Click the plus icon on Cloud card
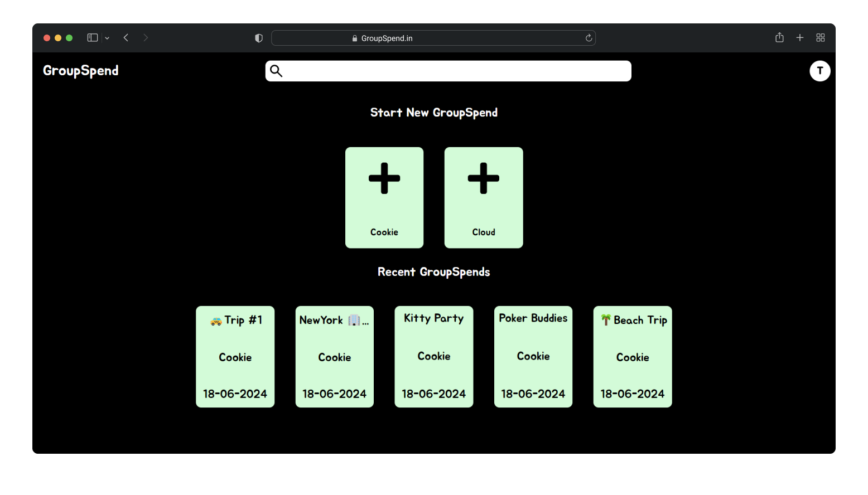The image size is (868, 495). tap(483, 178)
